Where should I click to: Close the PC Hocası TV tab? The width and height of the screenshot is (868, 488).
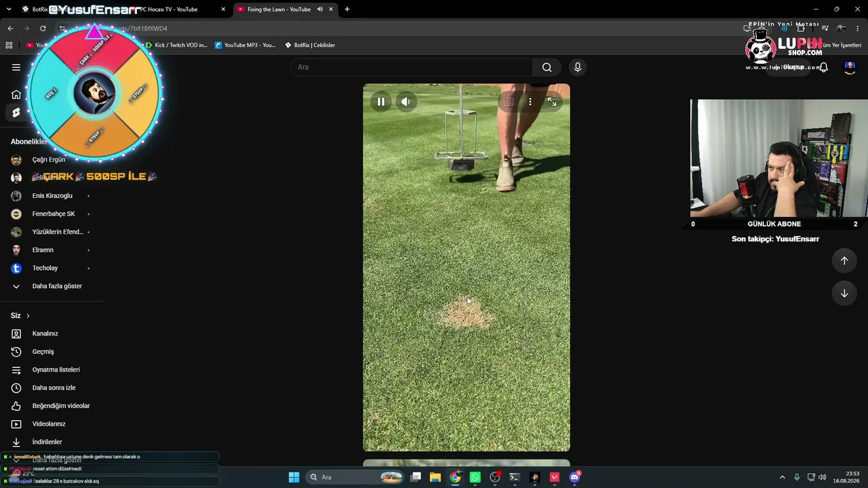pos(223,9)
